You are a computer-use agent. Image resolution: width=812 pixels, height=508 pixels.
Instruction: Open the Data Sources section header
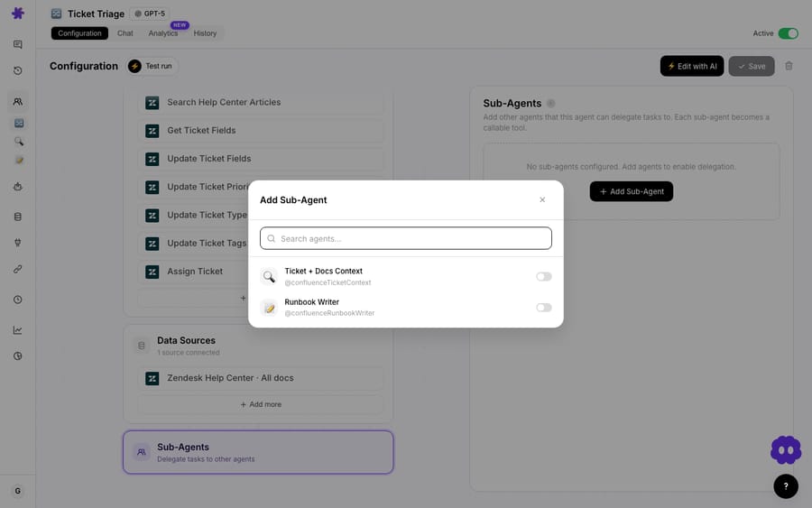258,346
